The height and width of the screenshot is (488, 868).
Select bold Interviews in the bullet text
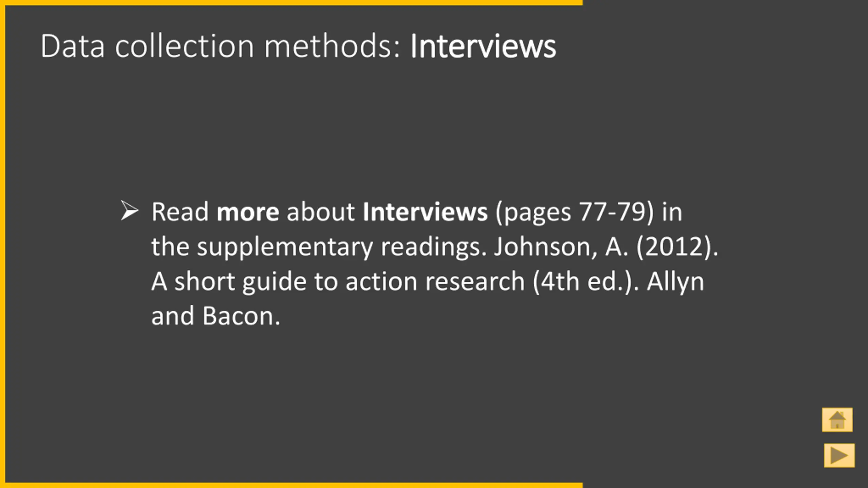425,211
